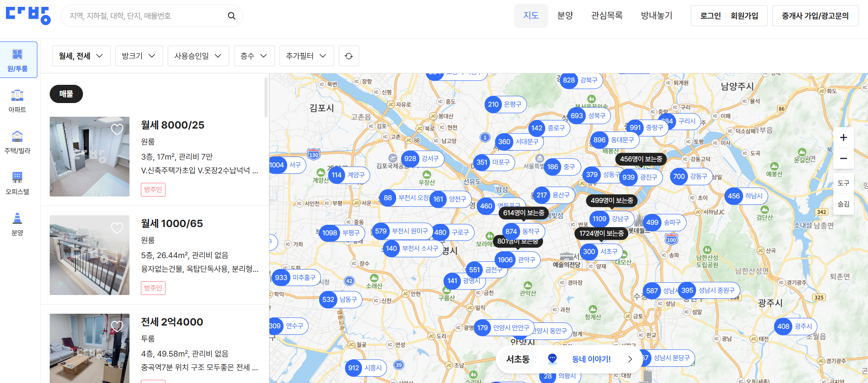Open the 관심목록 menu

tap(607, 16)
